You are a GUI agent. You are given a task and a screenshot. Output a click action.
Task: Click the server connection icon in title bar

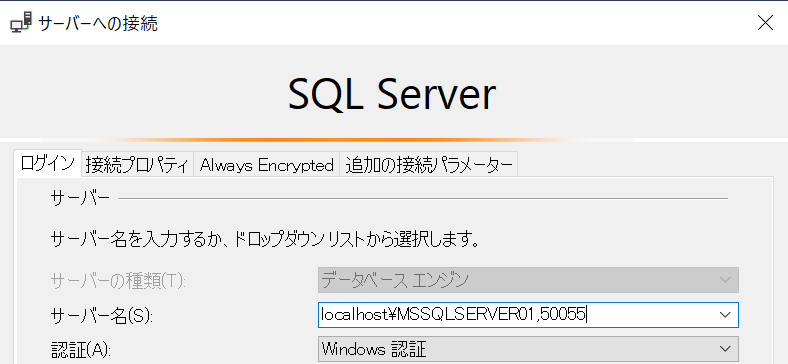(x=21, y=23)
